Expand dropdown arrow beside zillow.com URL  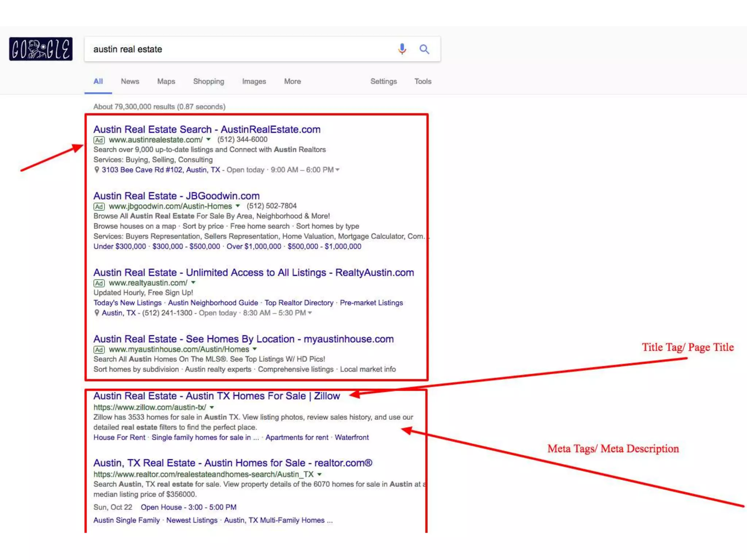(212, 408)
